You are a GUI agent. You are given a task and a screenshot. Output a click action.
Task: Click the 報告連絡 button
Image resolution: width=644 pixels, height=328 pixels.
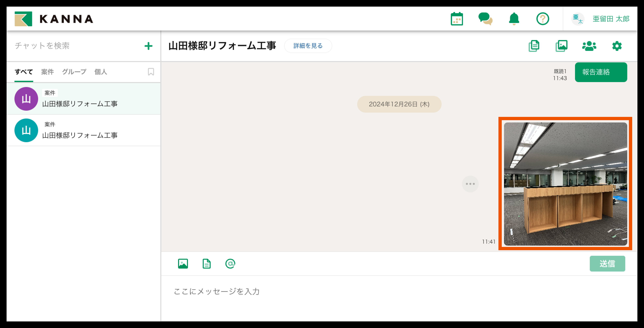point(600,72)
